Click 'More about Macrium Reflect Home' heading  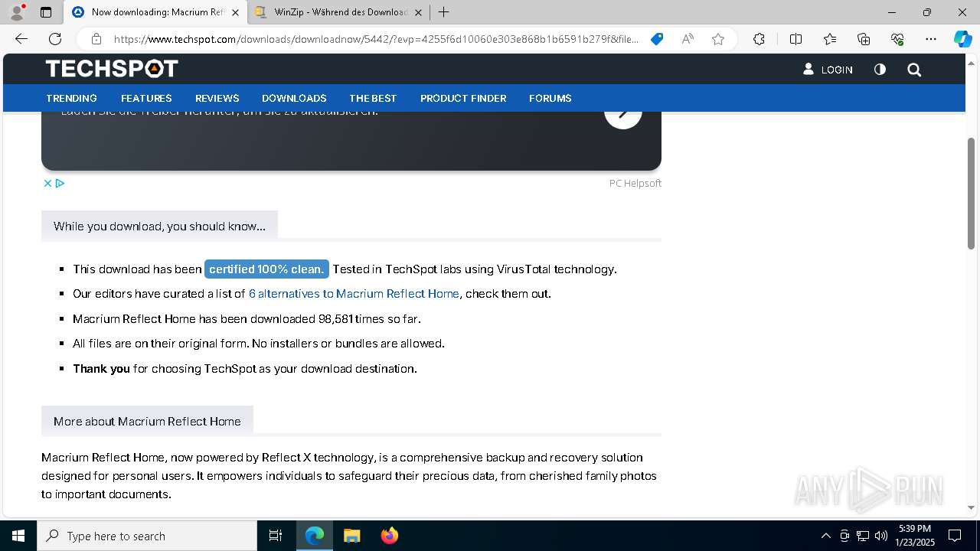147,422
